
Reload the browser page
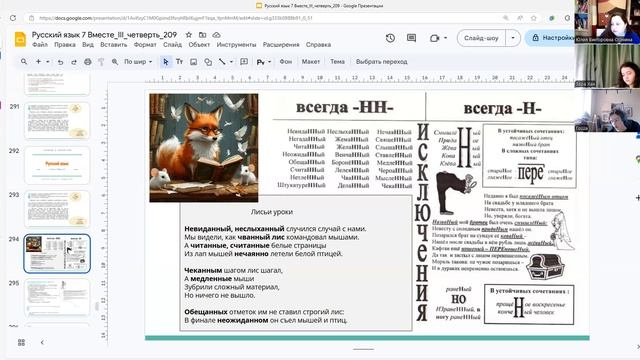point(13,18)
